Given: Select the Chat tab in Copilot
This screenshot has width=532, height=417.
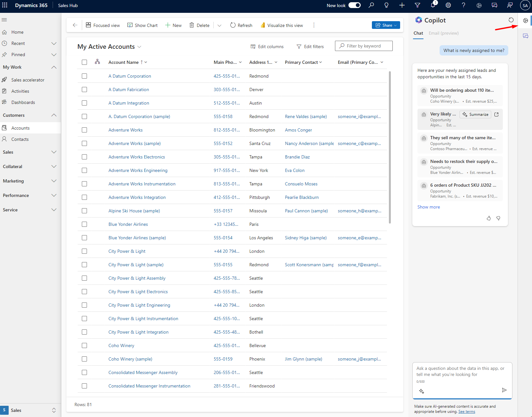Looking at the screenshot, I should click(x=418, y=33).
